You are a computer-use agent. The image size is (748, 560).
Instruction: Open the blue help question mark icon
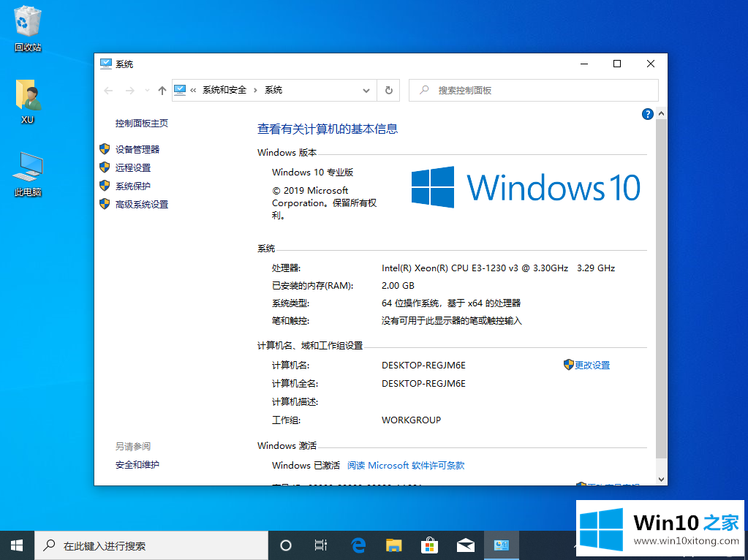coord(647,114)
